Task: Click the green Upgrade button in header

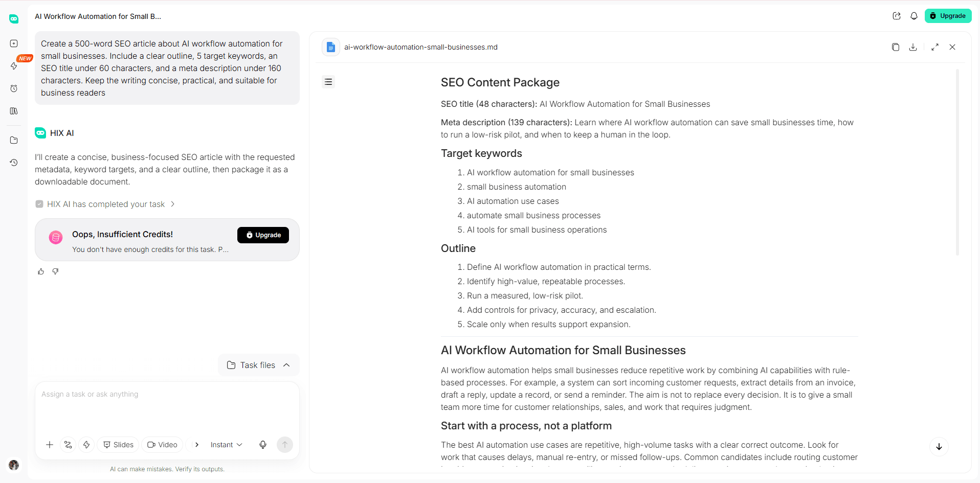Action: point(948,16)
